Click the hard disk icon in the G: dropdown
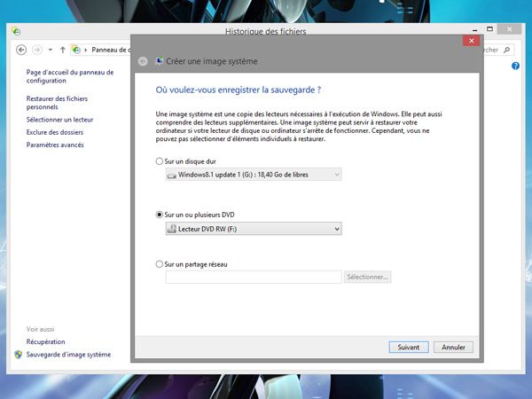The image size is (532, 399). coord(172,175)
